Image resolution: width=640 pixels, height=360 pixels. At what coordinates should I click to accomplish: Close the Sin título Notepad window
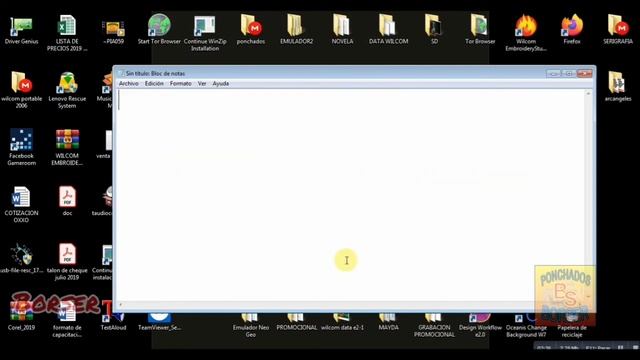tap(584, 73)
